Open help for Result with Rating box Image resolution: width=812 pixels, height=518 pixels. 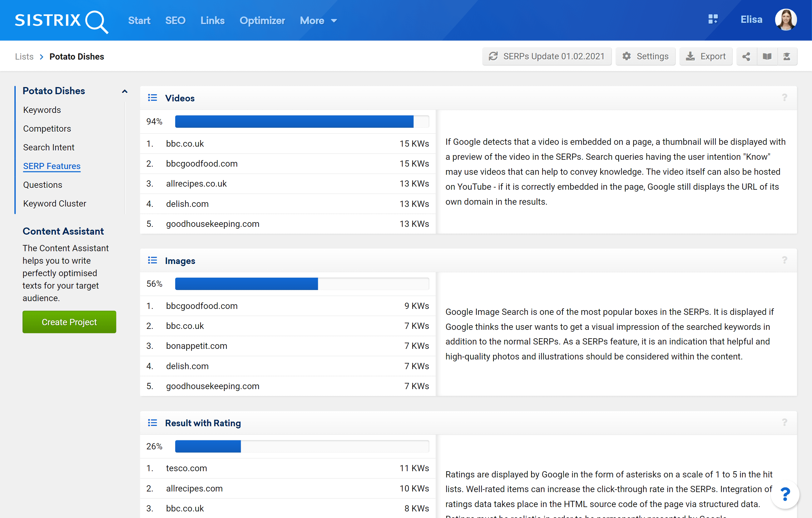pyautogui.click(x=784, y=423)
